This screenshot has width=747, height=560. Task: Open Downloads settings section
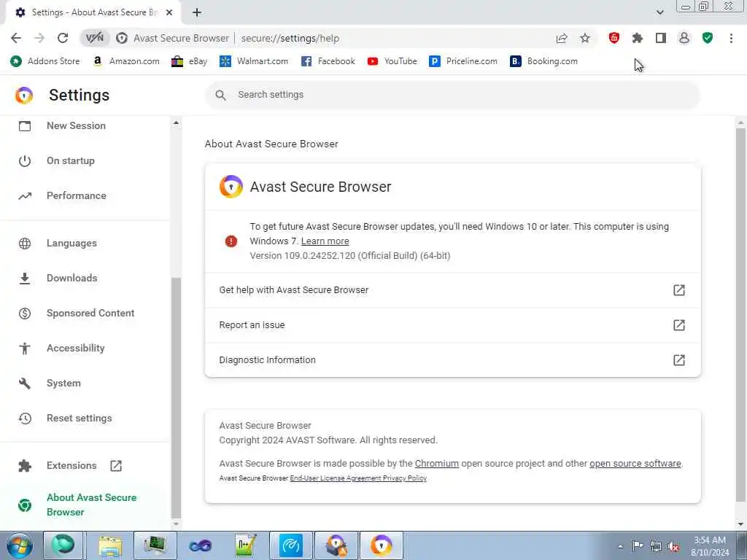coord(72,278)
